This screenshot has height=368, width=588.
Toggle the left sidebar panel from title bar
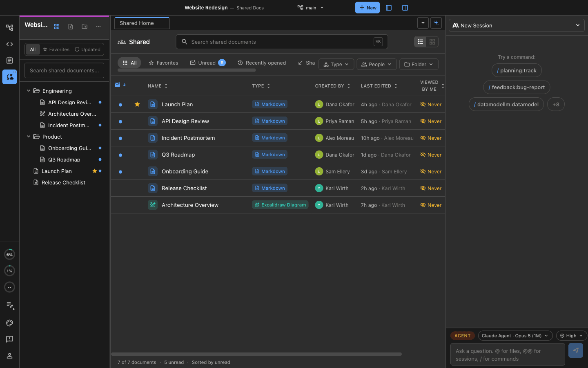(x=389, y=8)
